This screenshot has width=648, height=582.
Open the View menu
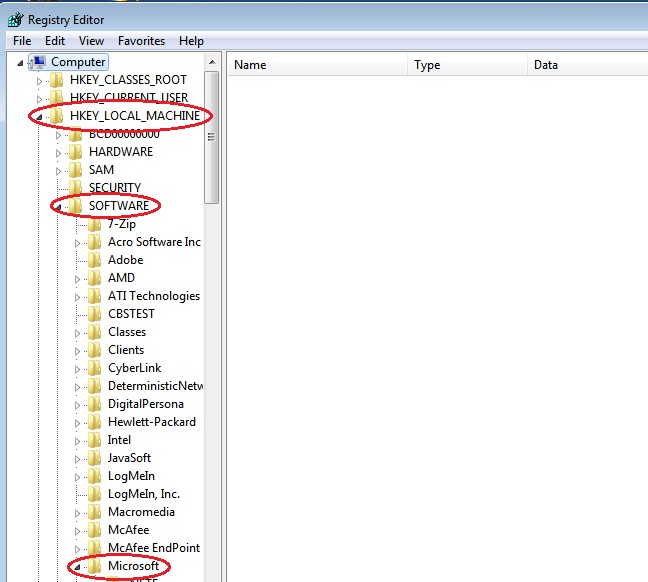pyautogui.click(x=91, y=41)
